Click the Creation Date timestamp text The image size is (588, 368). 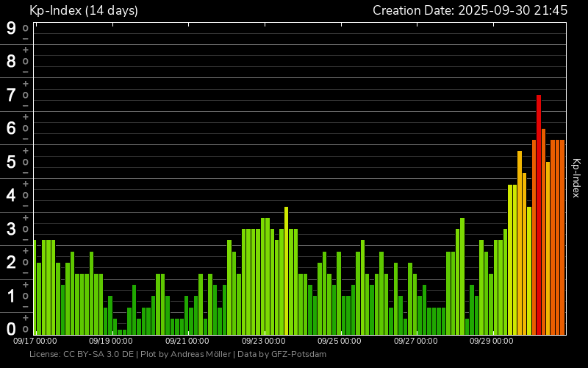pos(470,10)
